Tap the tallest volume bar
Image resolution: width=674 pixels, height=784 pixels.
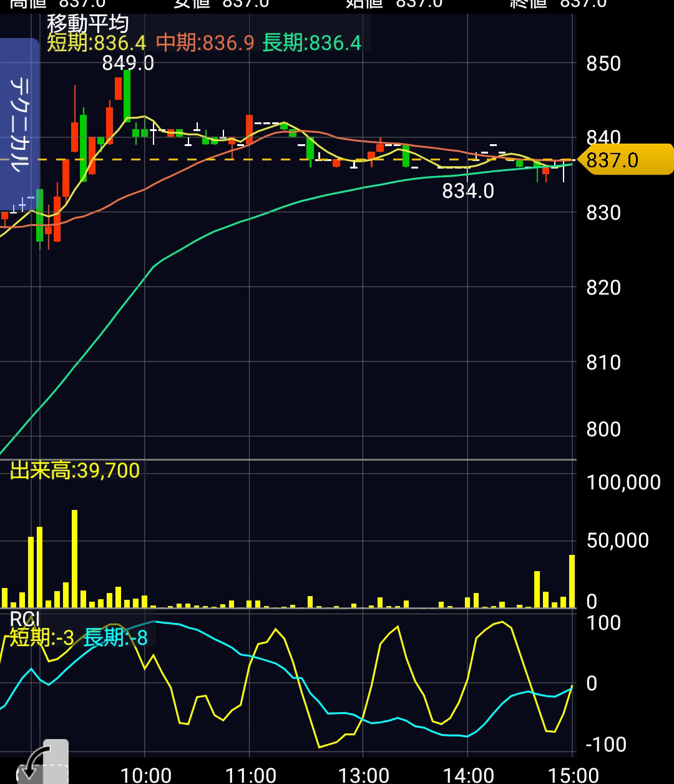74,559
